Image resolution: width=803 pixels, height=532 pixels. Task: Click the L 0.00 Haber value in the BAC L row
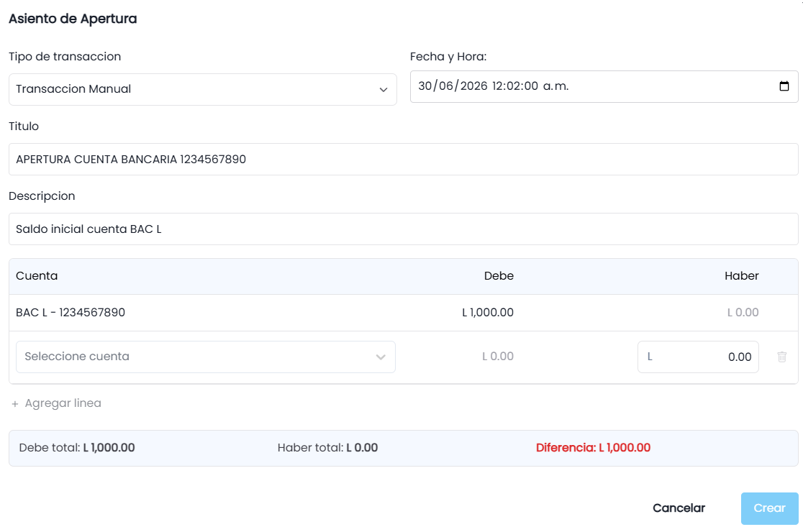pyautogui.click(x=743, y=313)
